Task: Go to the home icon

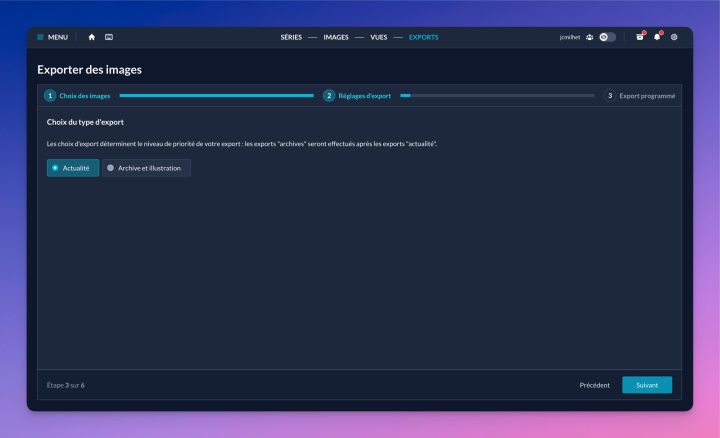Action: click(x=92, y=37)
